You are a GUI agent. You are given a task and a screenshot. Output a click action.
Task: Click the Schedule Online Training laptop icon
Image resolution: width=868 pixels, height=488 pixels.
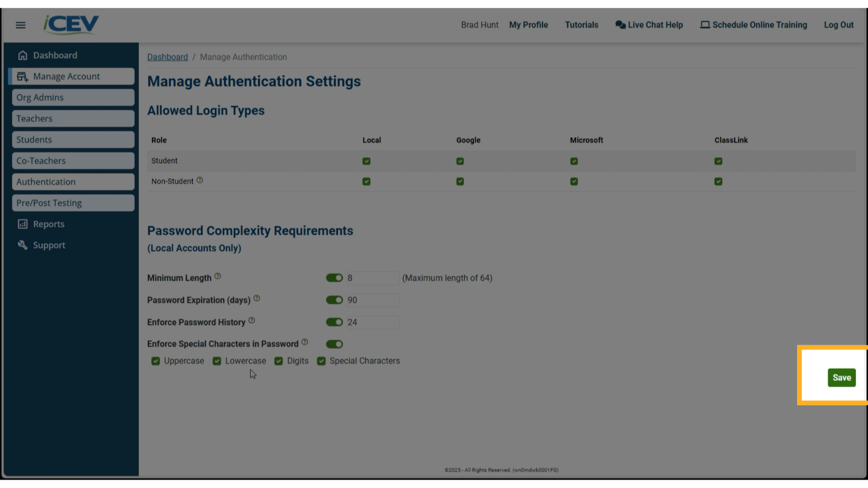[705, 25]
